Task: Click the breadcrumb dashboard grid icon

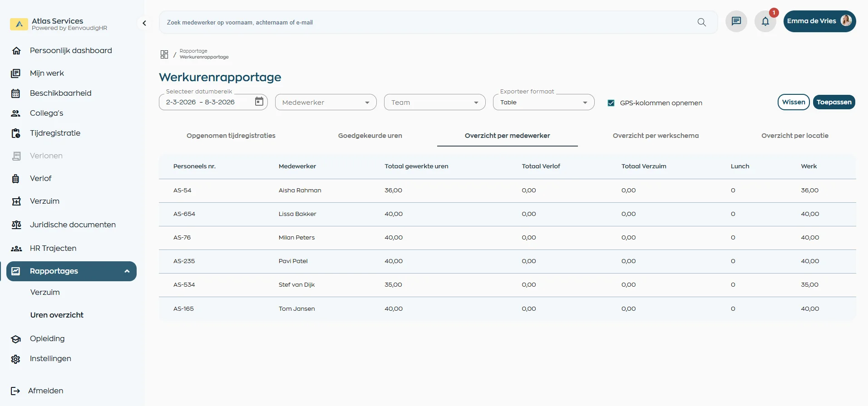Action: tap(164, 54)
